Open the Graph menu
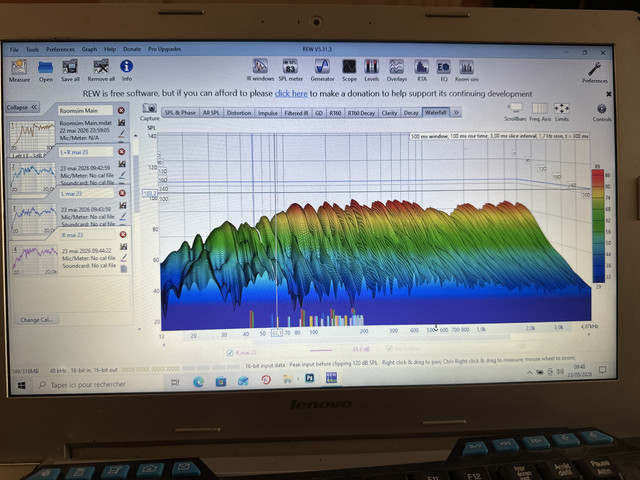The image size is (640, 480). pyautogui.click(x=89, y=49)
